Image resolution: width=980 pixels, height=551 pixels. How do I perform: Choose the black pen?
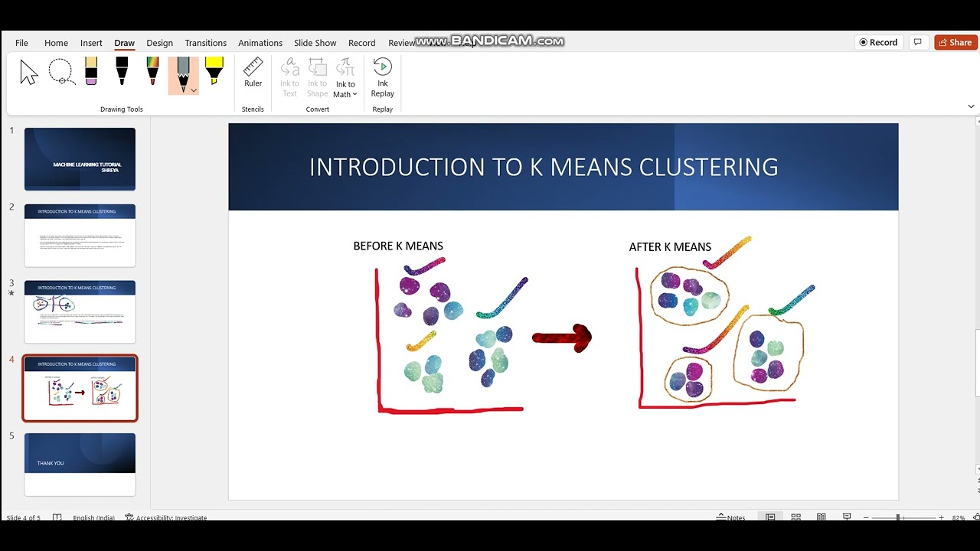coord(122,70)
